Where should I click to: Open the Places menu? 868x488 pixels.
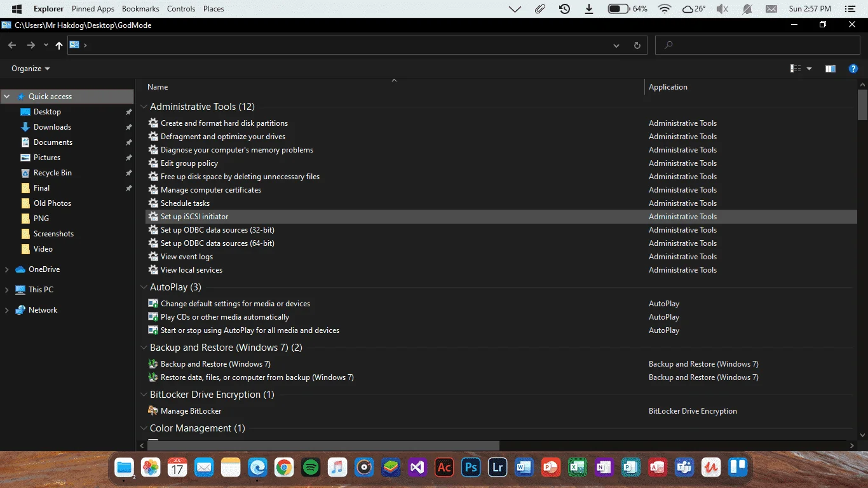214,9
